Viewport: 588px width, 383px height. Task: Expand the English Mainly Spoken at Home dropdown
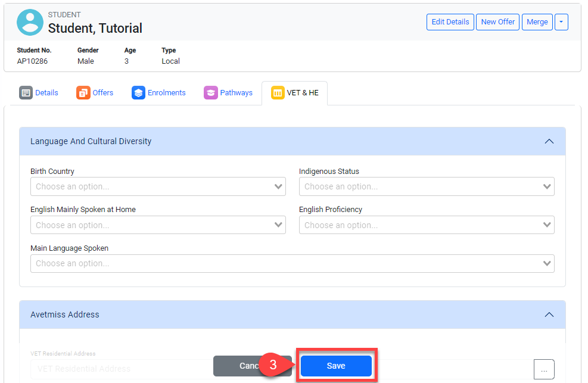coord(158,225)
